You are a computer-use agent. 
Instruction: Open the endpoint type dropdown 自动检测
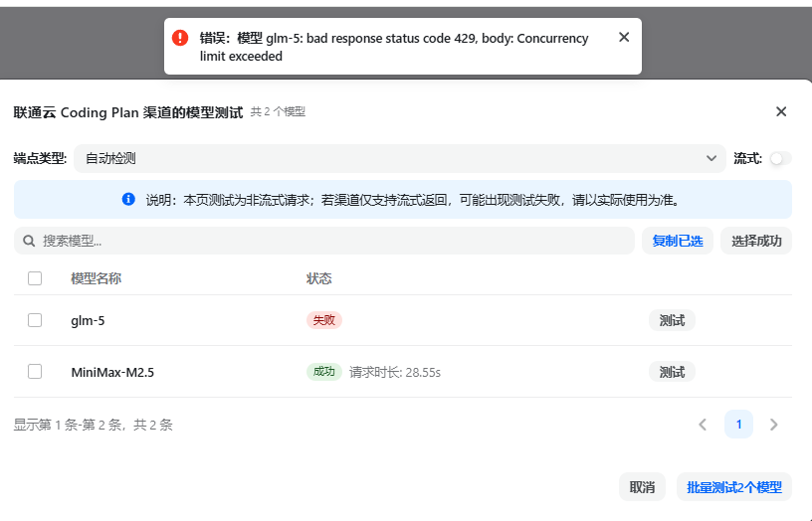(400, 158)
